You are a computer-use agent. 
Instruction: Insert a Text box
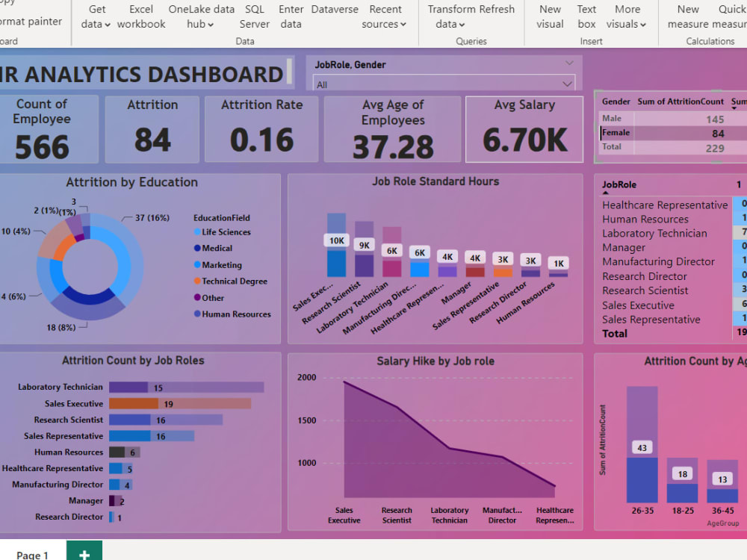coord(586,16)
